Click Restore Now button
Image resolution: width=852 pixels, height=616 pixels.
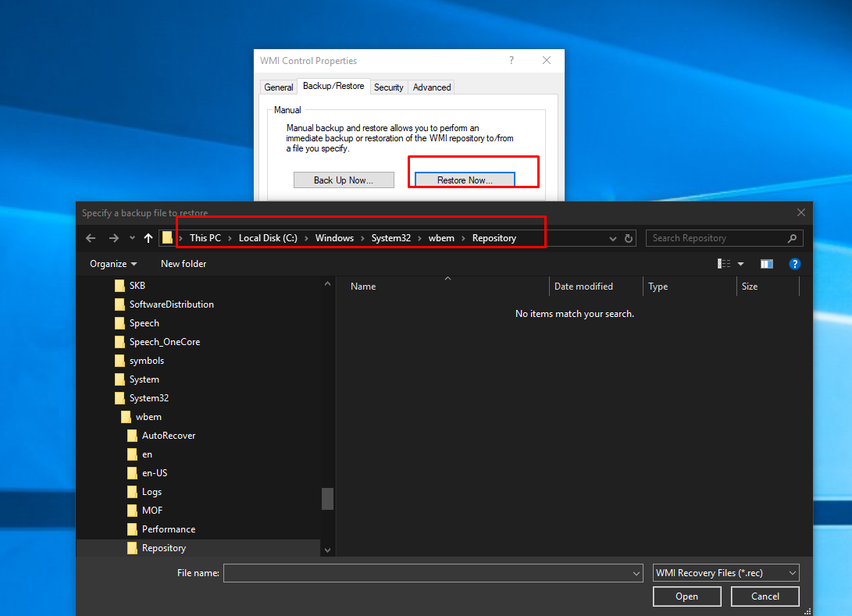tap(465, 180)
